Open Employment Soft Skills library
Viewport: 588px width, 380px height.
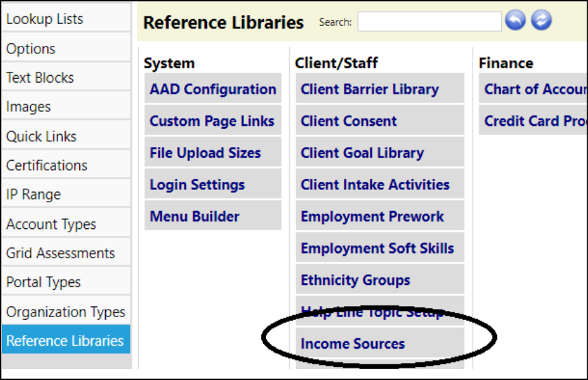[380, 248]
